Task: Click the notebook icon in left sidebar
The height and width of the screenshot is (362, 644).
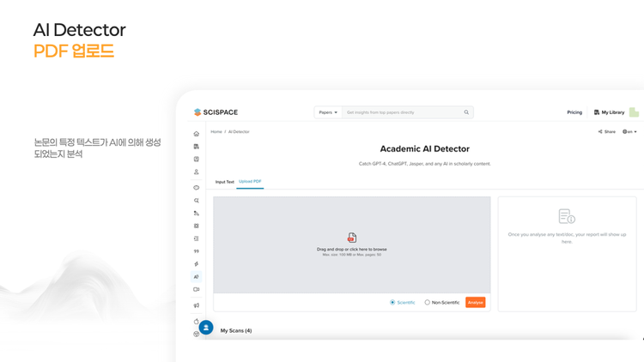Action: click(x=197, y=160)
